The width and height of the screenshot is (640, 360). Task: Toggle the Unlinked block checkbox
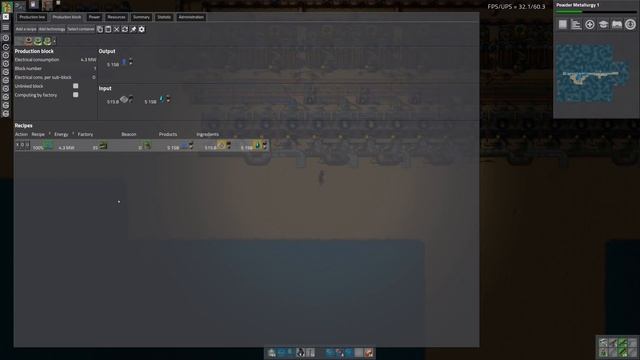pyautogui.click(x=76, y=86)
